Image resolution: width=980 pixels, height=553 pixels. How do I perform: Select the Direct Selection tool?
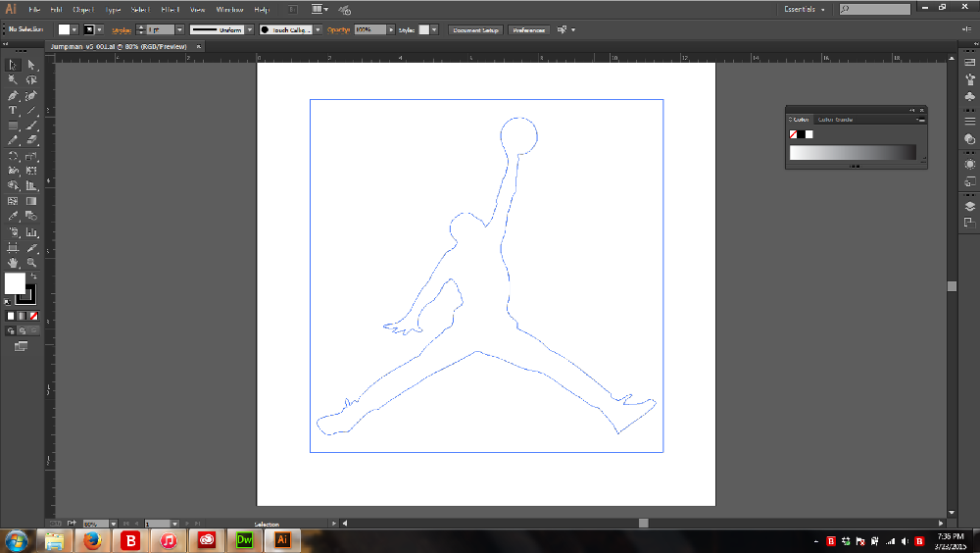(x=31, y=65)
